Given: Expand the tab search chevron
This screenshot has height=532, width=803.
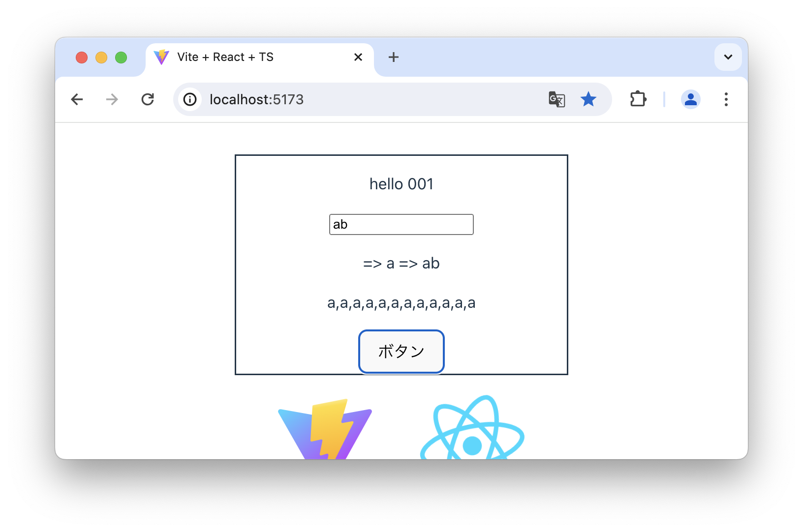Looking at the screenshot, I should coord(728,57).
